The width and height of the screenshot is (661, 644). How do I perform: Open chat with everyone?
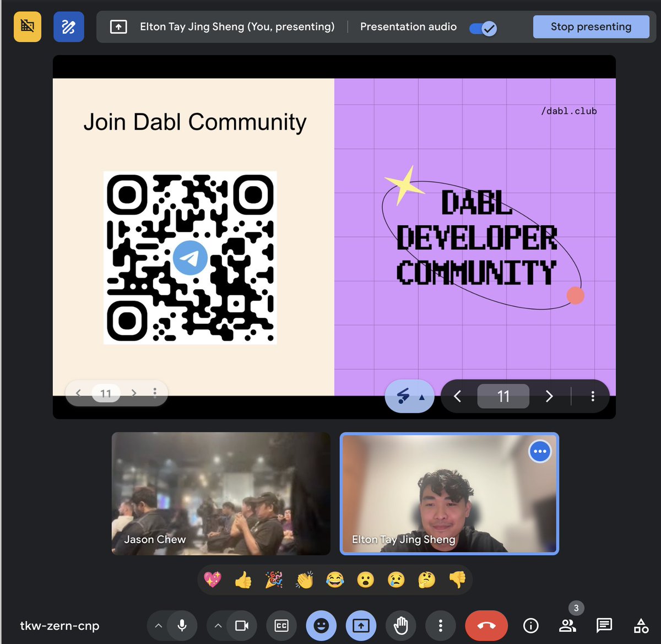pyautogui.click(x=604, y=625)
